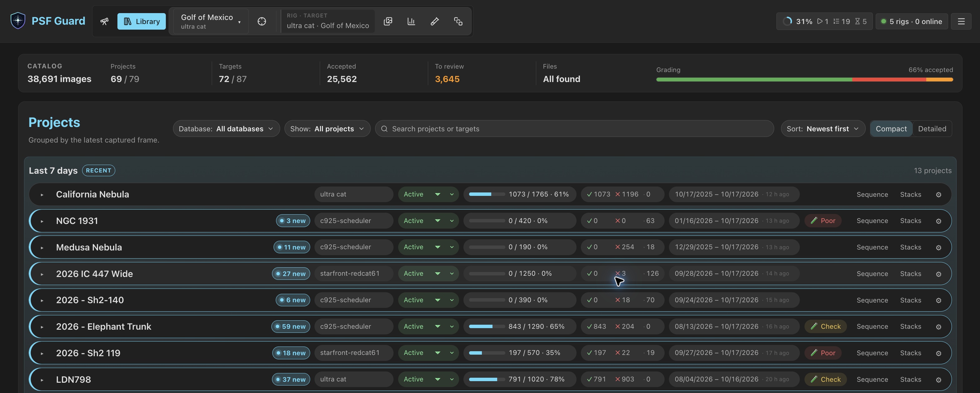Expand the 2026 IC 447 Wide row
This screenshot has width=980, height=393.
click(x=42, y=274)
